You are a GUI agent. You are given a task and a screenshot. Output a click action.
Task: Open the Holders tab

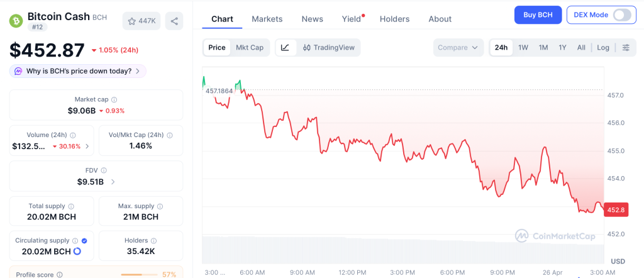tap(394, 19)
